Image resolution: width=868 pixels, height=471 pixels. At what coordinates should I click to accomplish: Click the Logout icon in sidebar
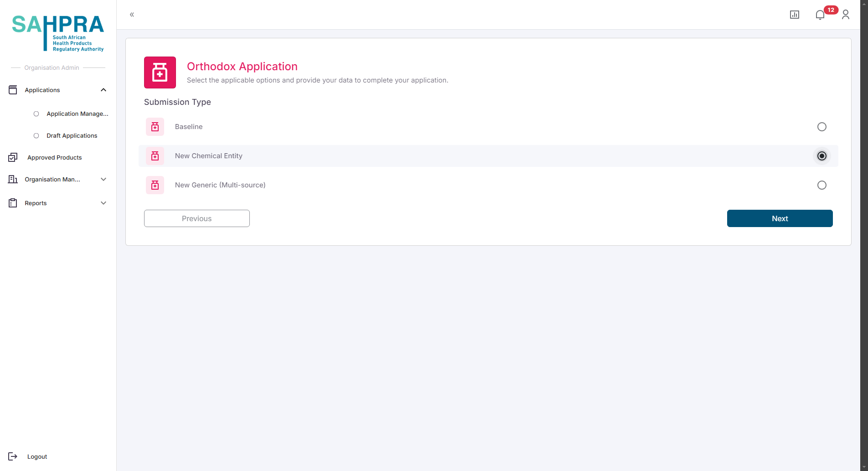point(13,456)
